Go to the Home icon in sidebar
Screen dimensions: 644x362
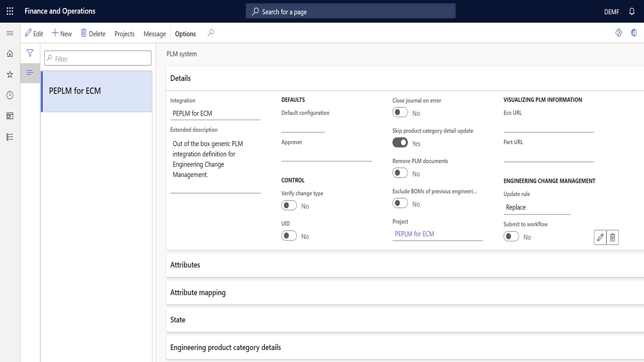[x=10, y=53]
